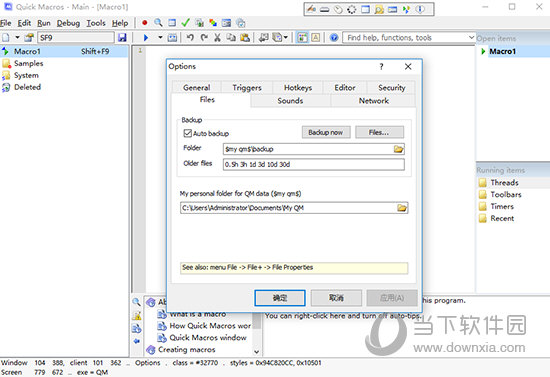Open the Run options dropdown arrow

coord(160,38)
